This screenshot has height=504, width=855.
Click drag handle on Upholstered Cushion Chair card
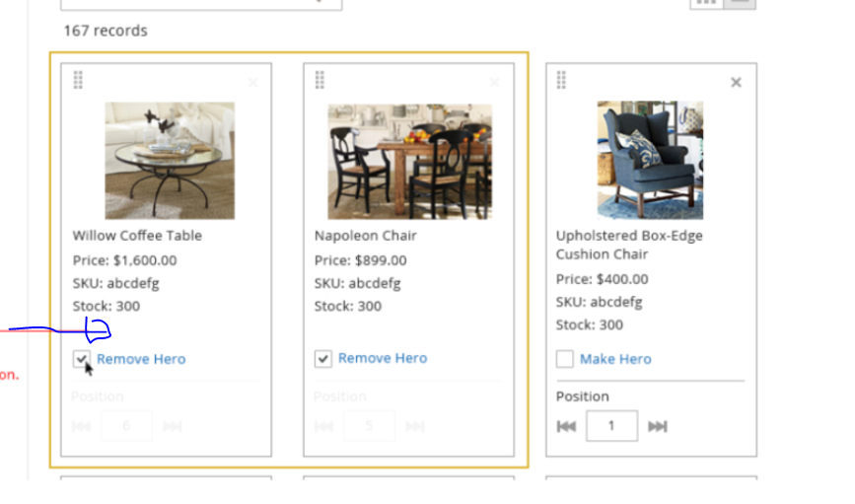(x=561, y=80)
